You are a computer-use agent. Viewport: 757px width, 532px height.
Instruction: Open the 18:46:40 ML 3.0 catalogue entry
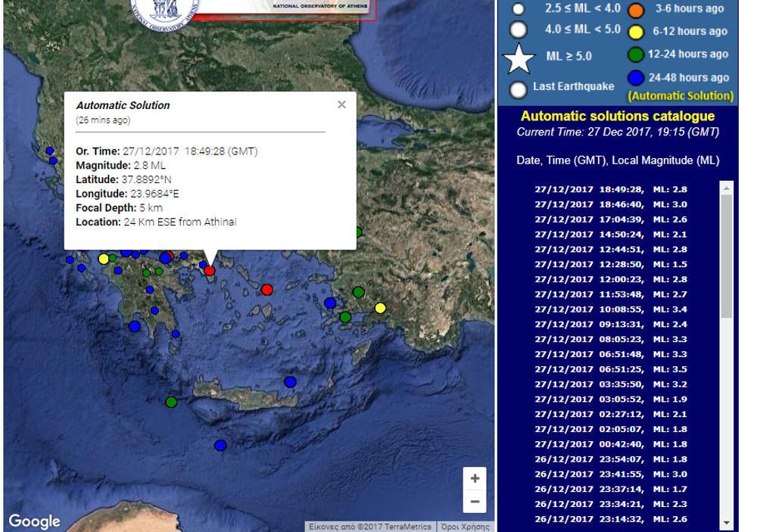(610, 204)
